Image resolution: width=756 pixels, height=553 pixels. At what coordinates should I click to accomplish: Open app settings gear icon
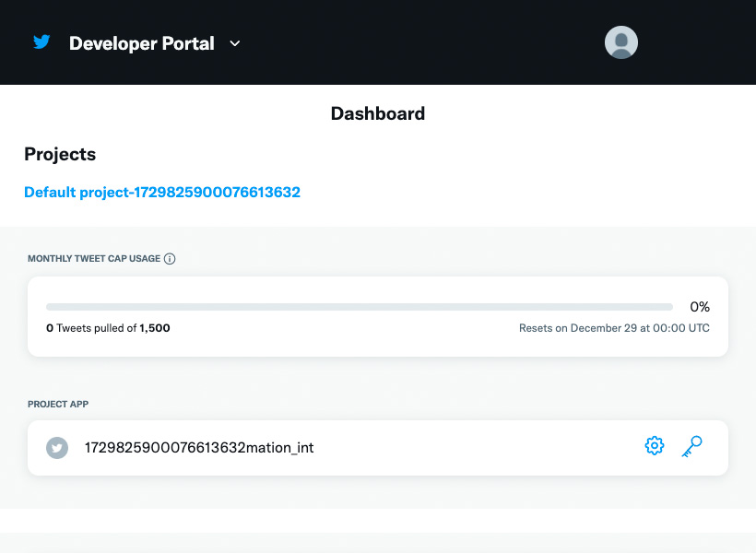click(x=655, y=446)
